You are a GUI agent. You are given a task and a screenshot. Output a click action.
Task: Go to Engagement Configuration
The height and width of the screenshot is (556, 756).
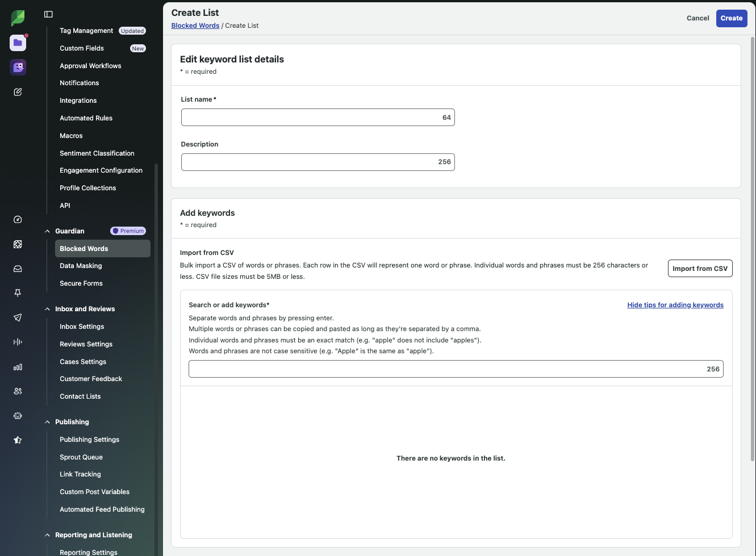(101, 170)
